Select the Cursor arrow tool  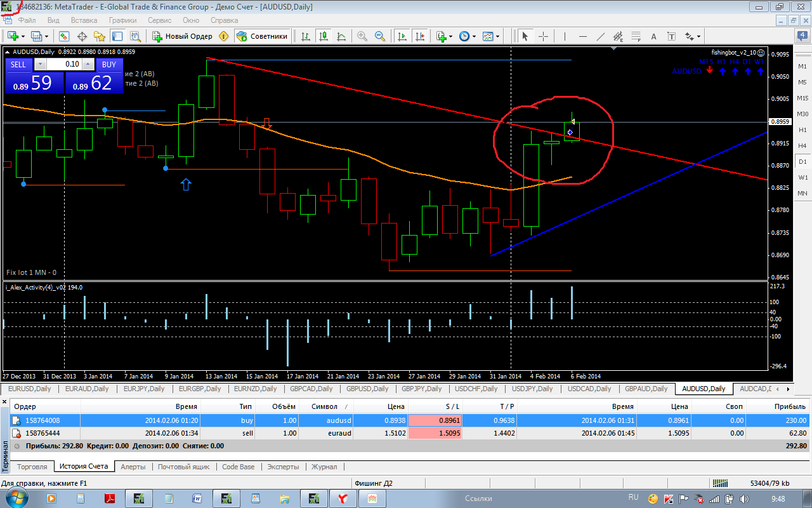point(525,36)
